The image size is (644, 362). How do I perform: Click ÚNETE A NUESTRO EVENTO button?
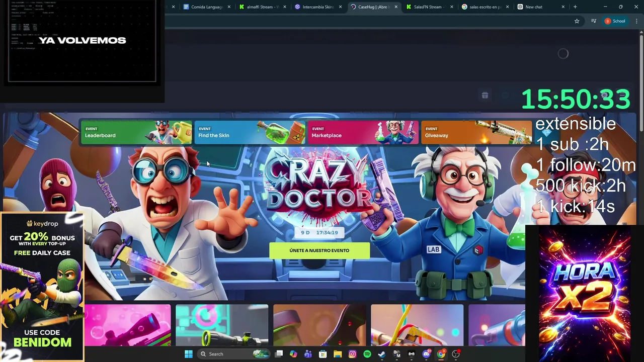[319, 250]
